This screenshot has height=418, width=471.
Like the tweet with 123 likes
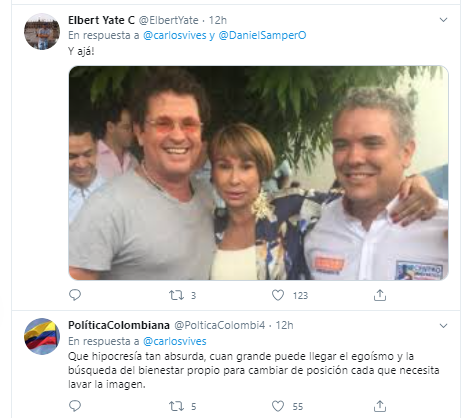pyautogui.click(x=278, y=295)
